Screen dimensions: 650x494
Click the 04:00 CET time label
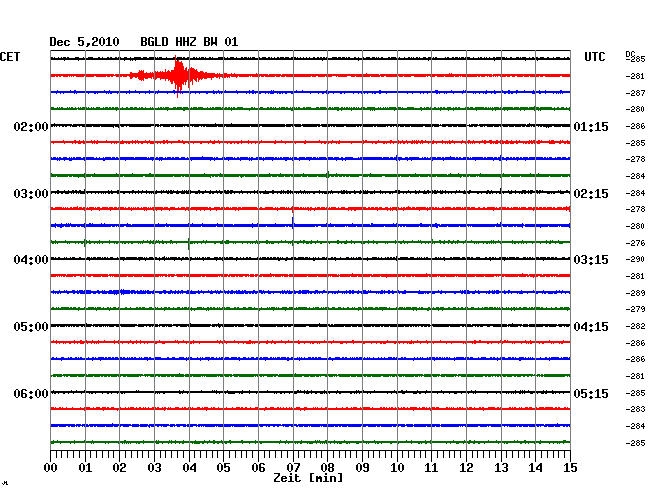point(31,260)
